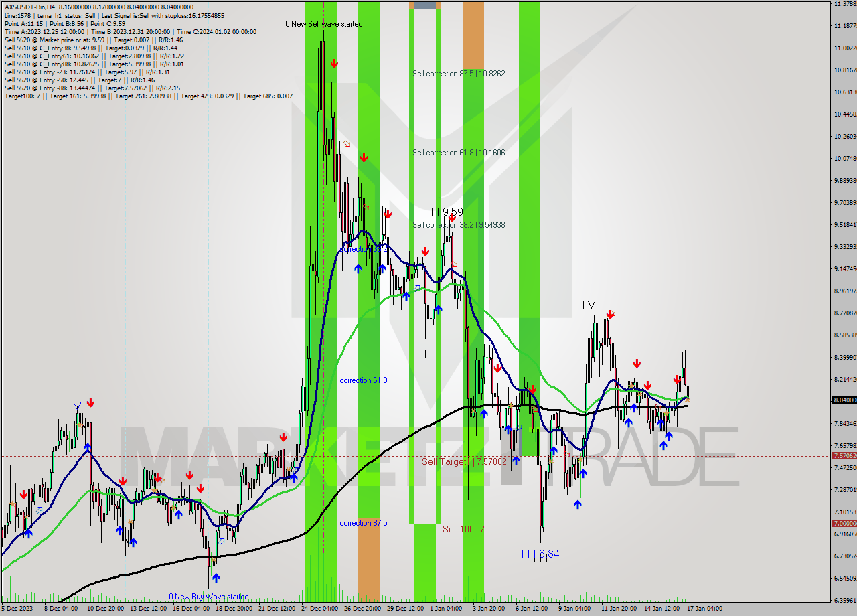This screenshot has height=616, width=857.
Task: Click the '21 Dec 12:00' date axis label
Action: 277,609
